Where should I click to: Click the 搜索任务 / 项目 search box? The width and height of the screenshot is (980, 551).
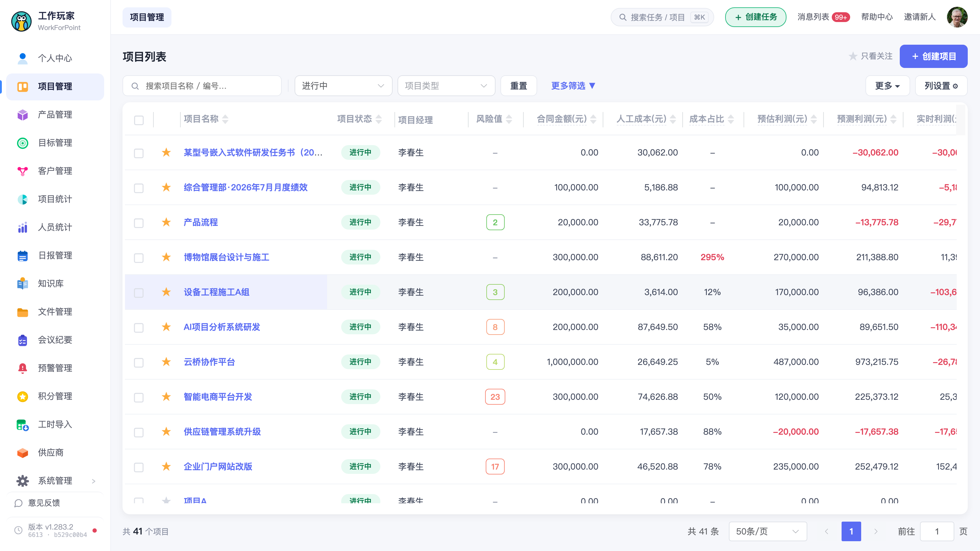coord(662,17)
